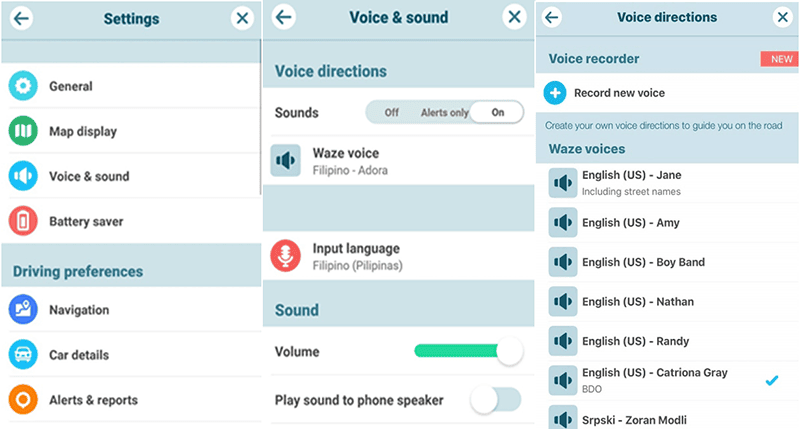Go back from Voice & sound screen

284,17
